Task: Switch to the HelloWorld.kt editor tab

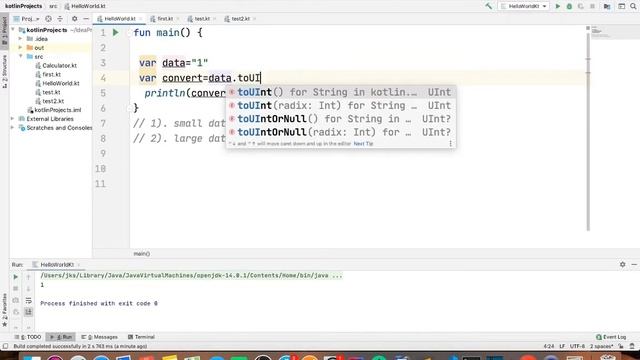Action: [119, 19]
